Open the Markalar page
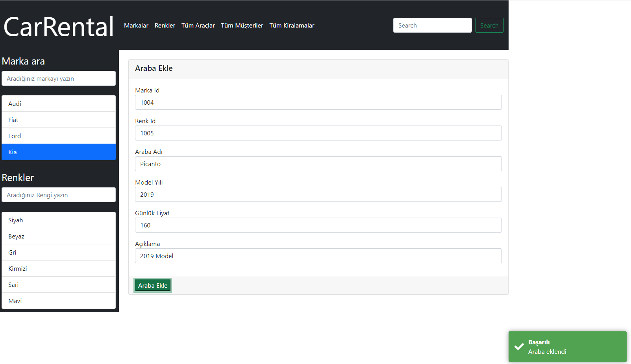Screen dimensions: 631x364 click(136, 25)
